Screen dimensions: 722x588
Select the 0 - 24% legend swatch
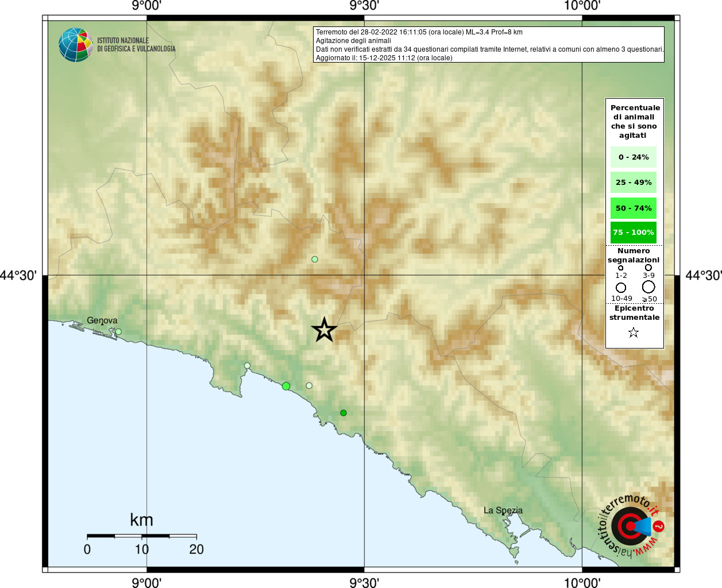point(634,157)
